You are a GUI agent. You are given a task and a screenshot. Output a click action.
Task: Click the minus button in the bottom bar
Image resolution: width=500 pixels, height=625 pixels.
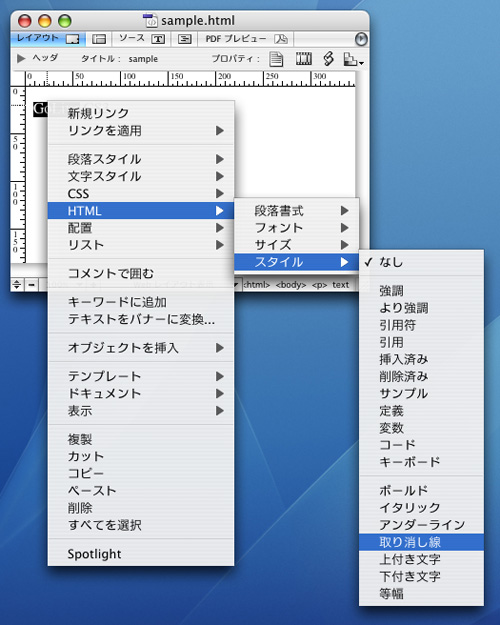point(32,285)
